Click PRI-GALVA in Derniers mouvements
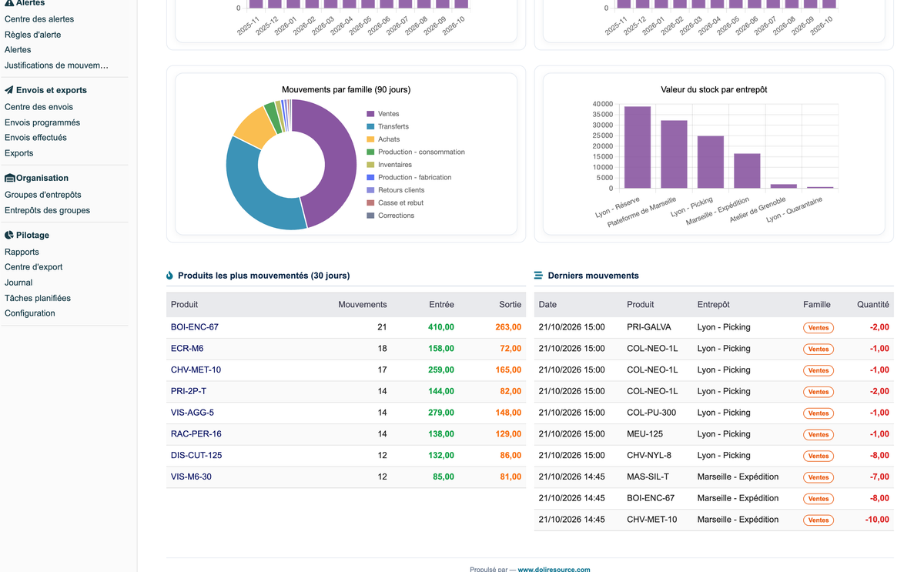 (x=648, y=327)
